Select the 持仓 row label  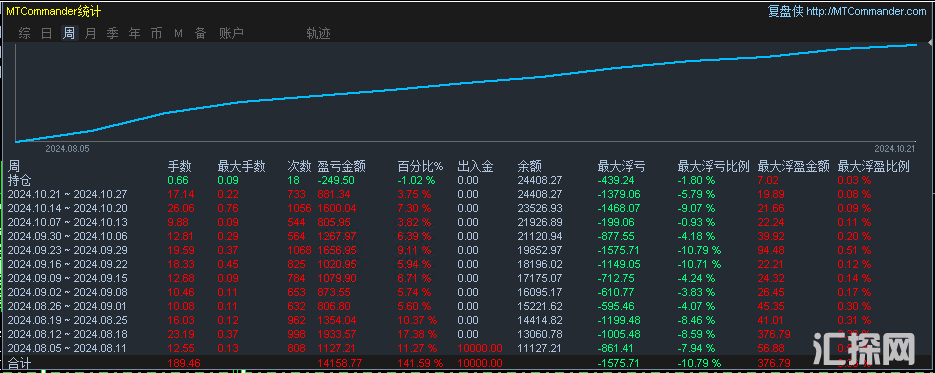20,180
